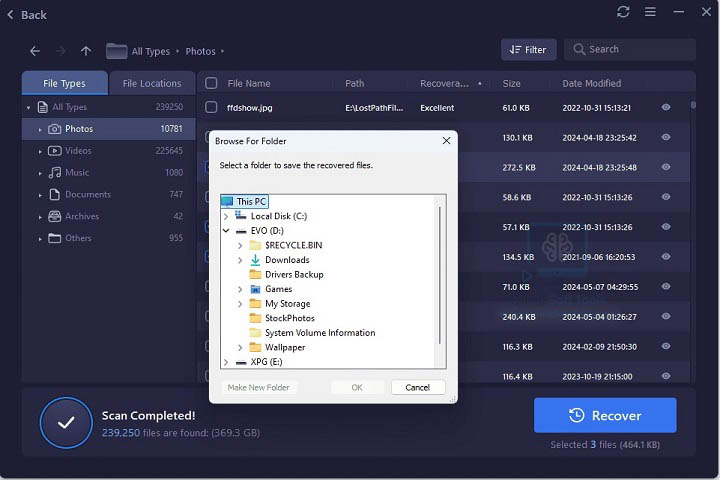Expand Local Disk (C:) in folder tree
This screenshot has height=480, width=720.
tap(226, 216)
